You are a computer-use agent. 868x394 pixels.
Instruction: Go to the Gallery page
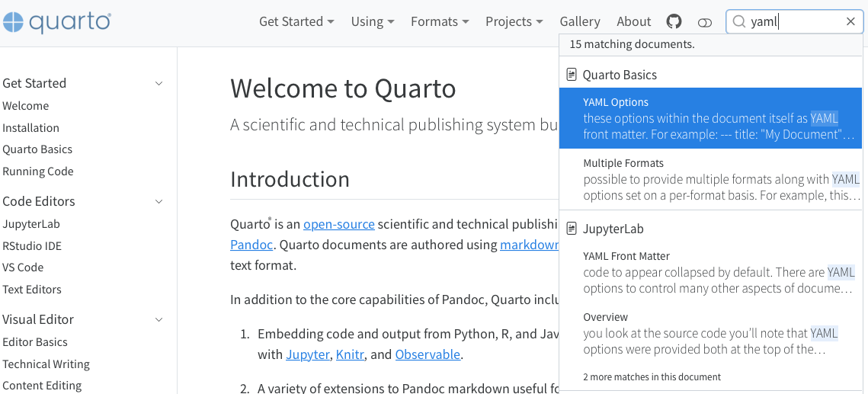[580, 22]
